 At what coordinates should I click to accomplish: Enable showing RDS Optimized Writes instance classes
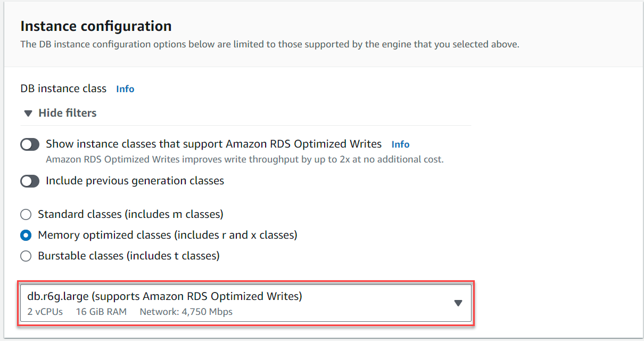(x=30, y=144)
